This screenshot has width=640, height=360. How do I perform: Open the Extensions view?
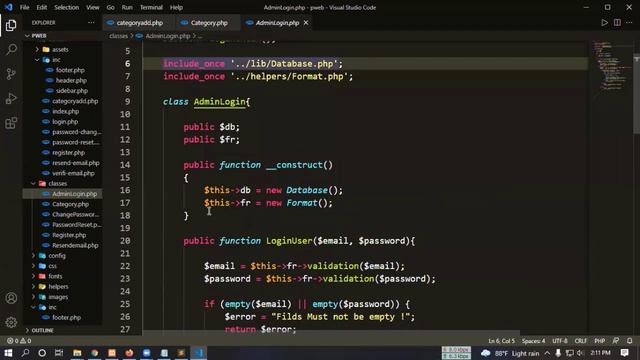[11, 123]
